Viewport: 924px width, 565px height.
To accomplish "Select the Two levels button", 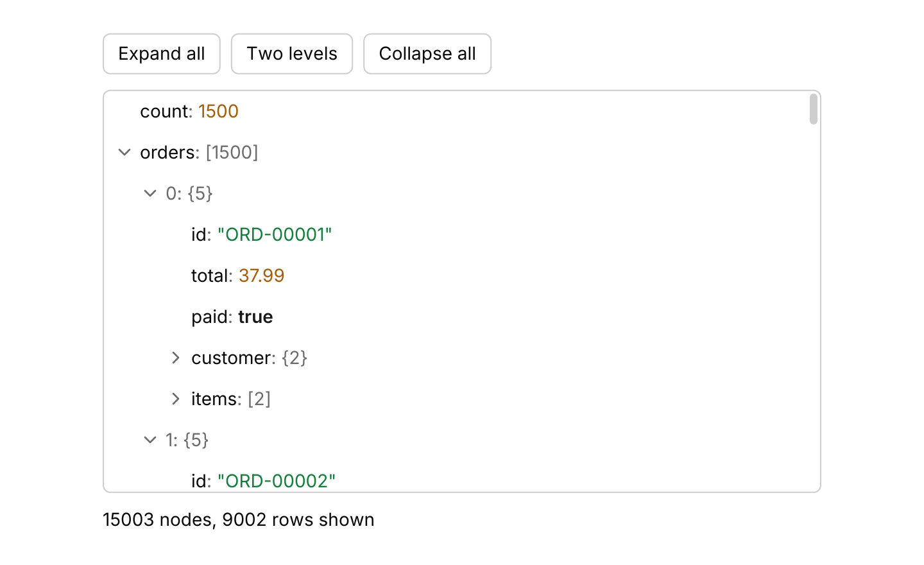I will coord(292,54).
